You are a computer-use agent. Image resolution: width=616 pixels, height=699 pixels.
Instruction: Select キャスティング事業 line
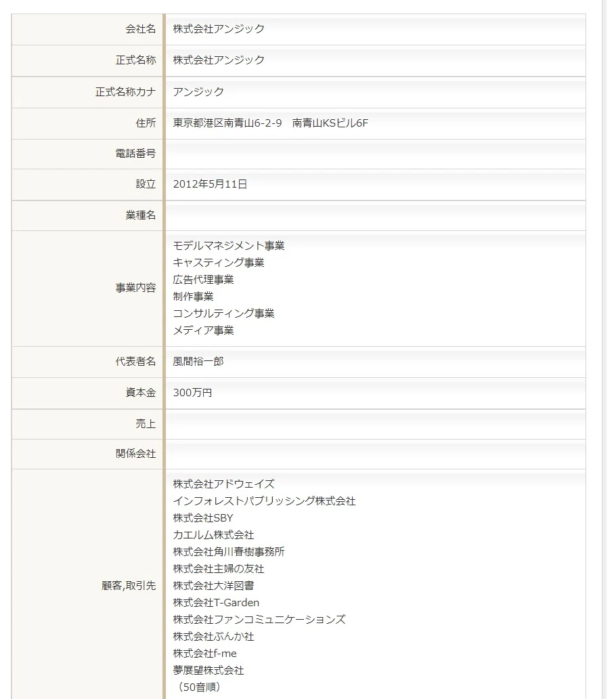(219, 263)
